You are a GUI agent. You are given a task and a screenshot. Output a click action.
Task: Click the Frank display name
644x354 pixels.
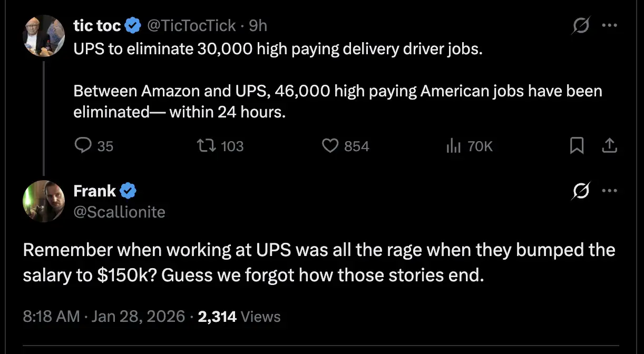point(95,191)
